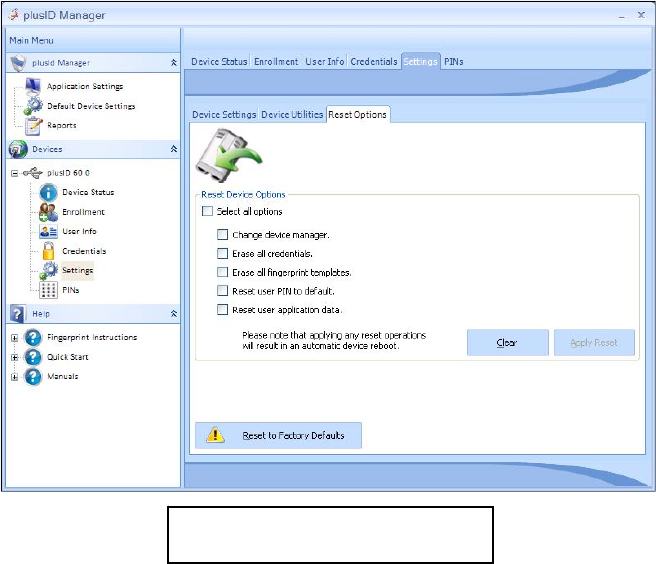
Task: Click the yellow warning triangle icon
Action: click(215, 435)
